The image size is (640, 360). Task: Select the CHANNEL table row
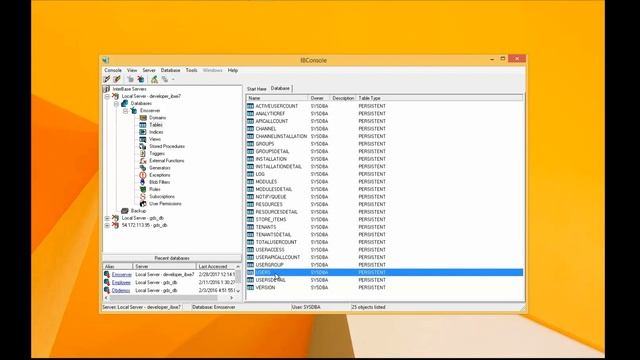tap(384, 129)
